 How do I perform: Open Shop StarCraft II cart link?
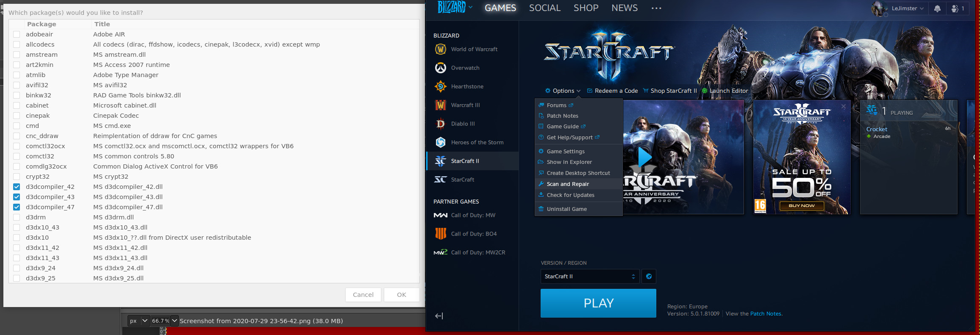coord(670,91)
